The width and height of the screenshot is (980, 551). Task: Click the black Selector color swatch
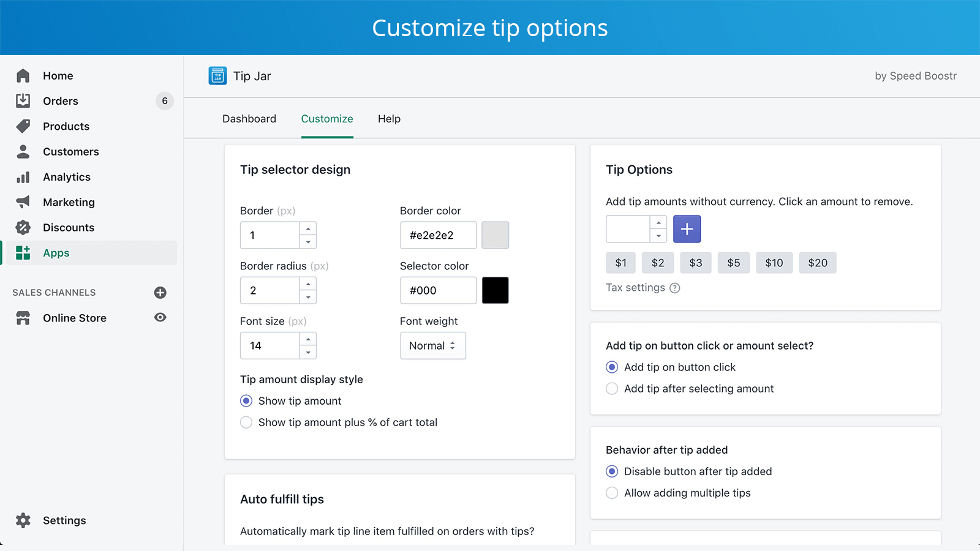tap(495, 290)
